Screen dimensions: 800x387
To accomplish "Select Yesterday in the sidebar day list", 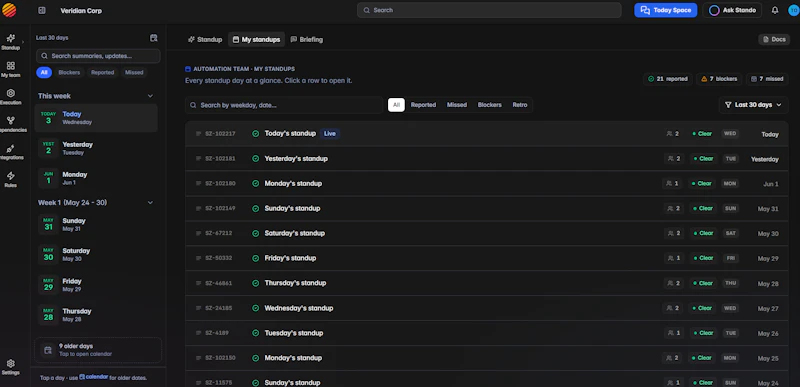I will click(96, 148).
